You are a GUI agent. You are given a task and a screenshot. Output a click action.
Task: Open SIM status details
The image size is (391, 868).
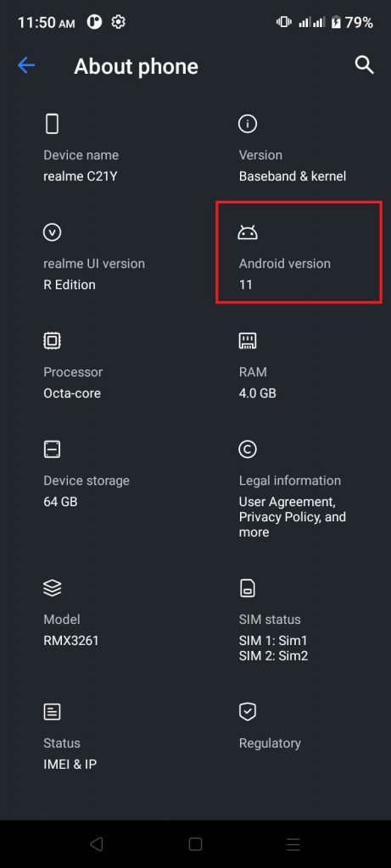[273, 637]
